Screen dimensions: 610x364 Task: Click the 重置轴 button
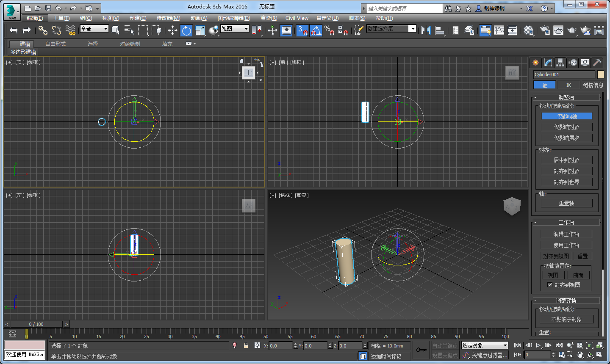tap(567, 203)
